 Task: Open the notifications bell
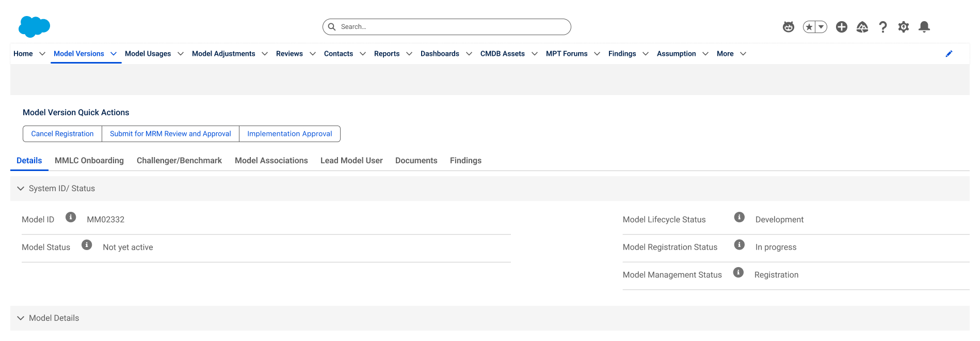pyautogui.click(x=924, y=27)
